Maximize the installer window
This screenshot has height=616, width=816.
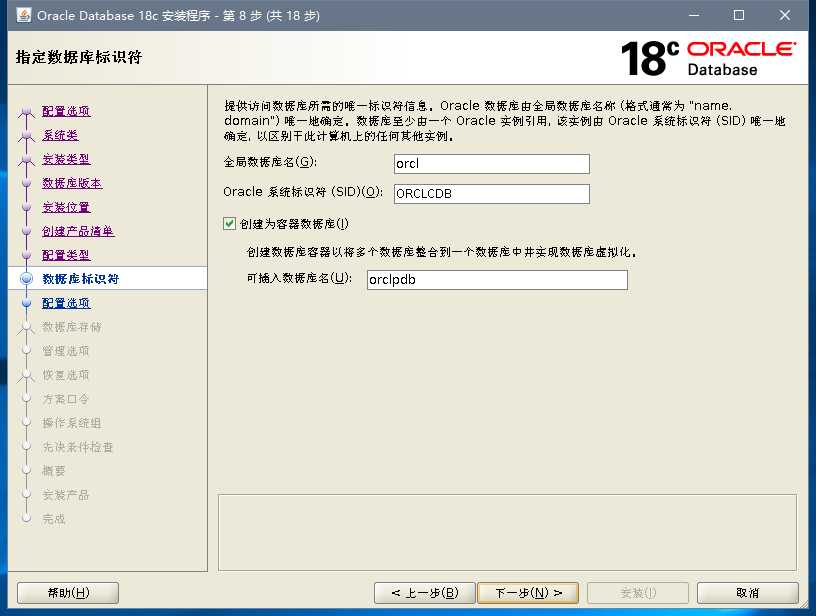tap(738, 15)
